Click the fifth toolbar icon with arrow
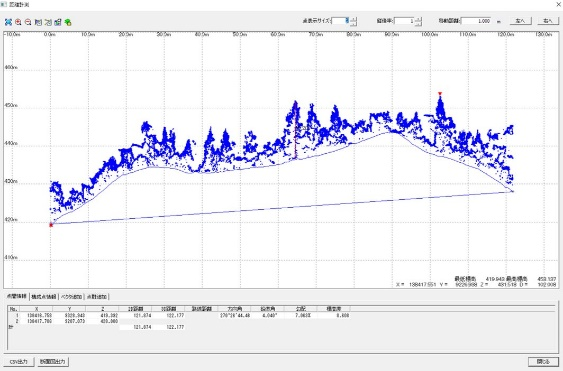 point(48,22)
